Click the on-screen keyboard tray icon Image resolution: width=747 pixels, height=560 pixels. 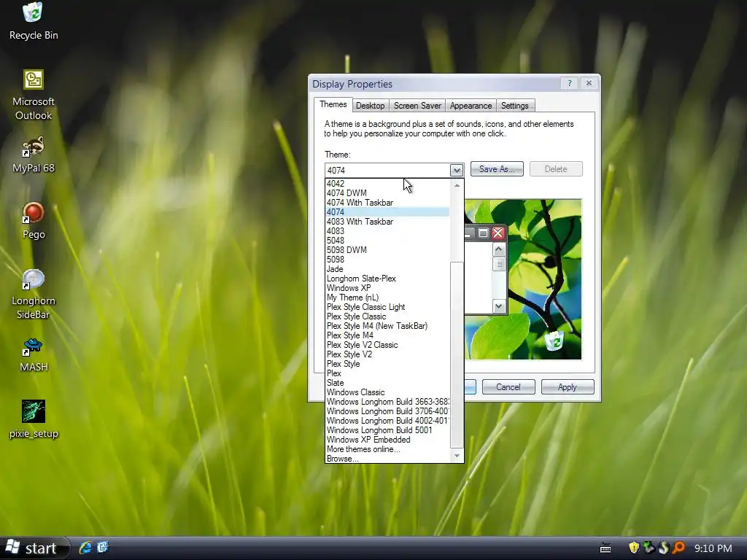[605, 548]
